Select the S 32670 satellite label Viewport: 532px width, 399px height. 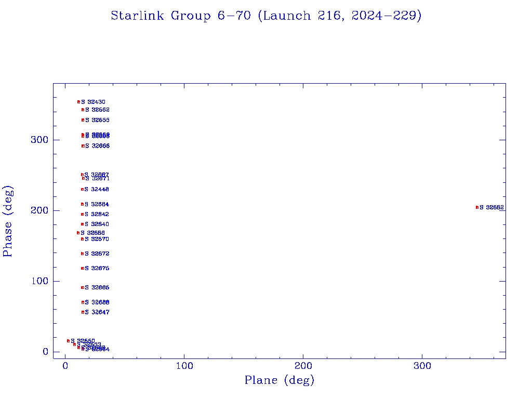pos(97,239)
